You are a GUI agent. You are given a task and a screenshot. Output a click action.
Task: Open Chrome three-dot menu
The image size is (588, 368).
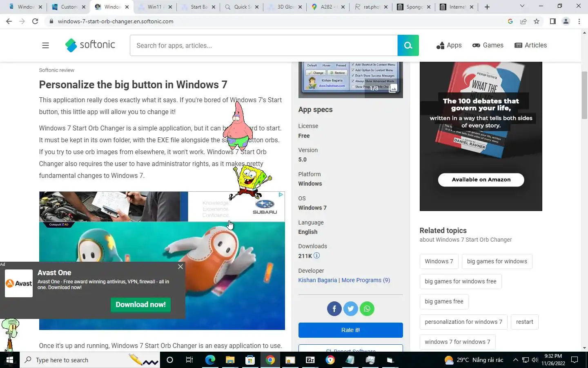[x=579, y=21]
